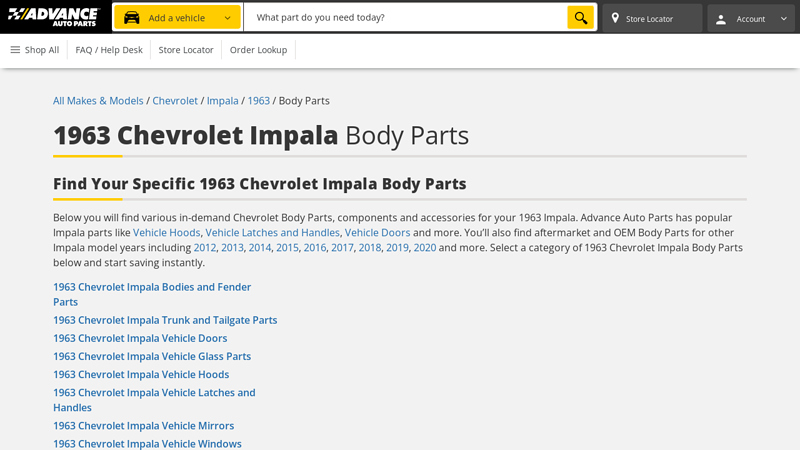This screenshot has width=800, height=450.
Task: Open Vehicle Latches and Handles paragraph link
Action: pos(272,233)
